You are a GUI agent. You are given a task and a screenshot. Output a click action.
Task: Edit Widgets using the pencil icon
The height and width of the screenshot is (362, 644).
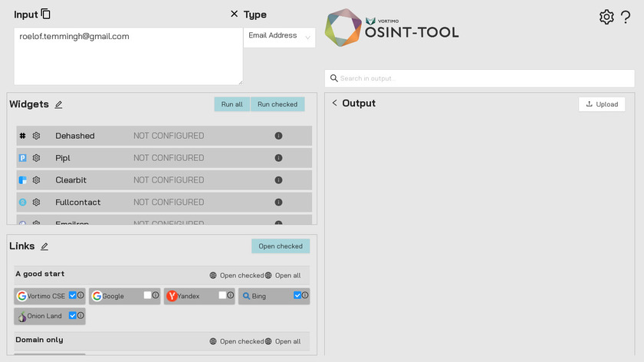[x=59, y=104]
